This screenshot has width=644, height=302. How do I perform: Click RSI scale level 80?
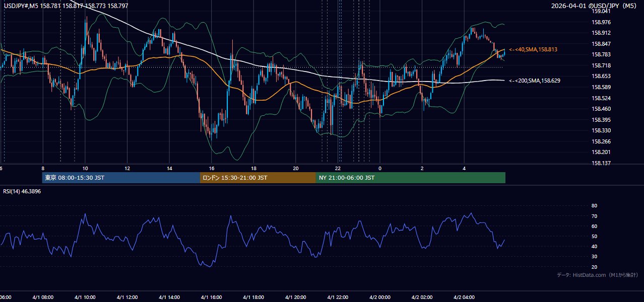pyautogui.click(x=595, y=206)
